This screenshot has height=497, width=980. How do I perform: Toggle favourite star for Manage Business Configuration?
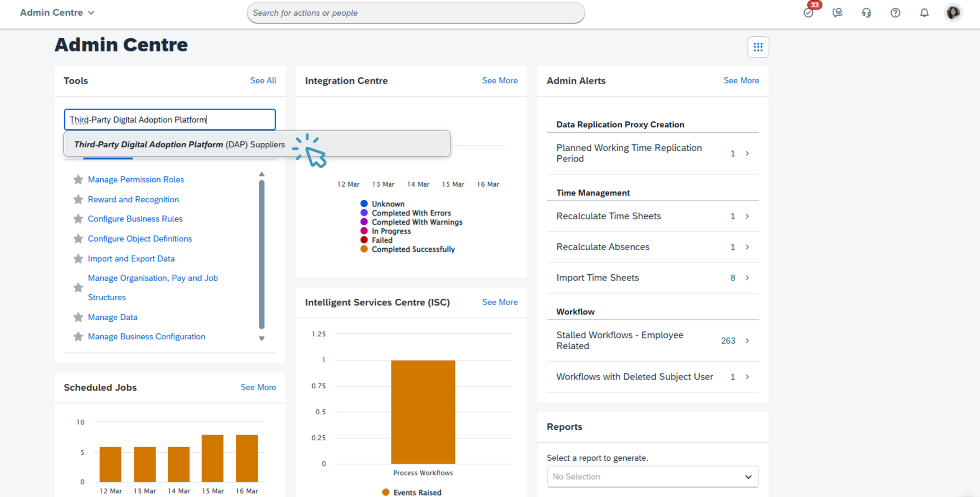click(78, 337)
